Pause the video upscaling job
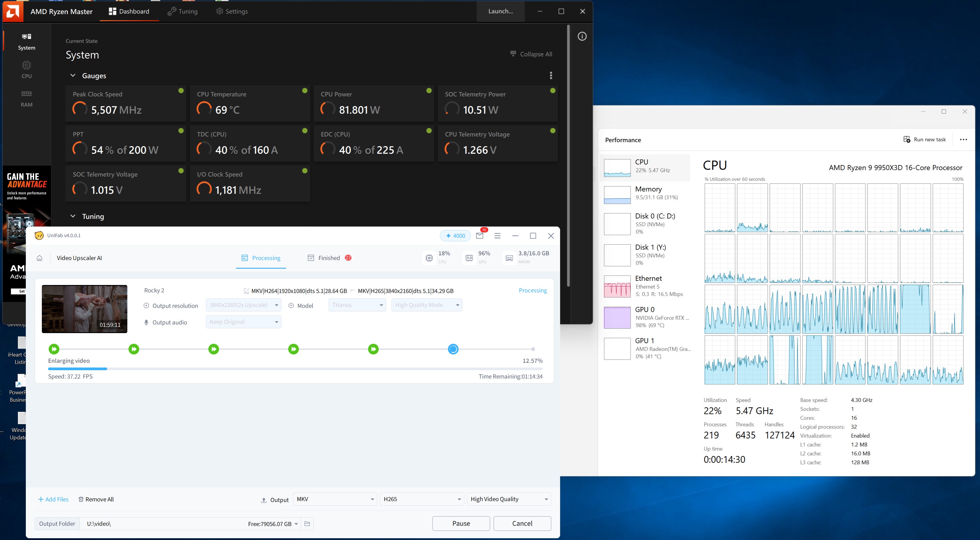The image size is (980, 540). [x=461, y=523]
